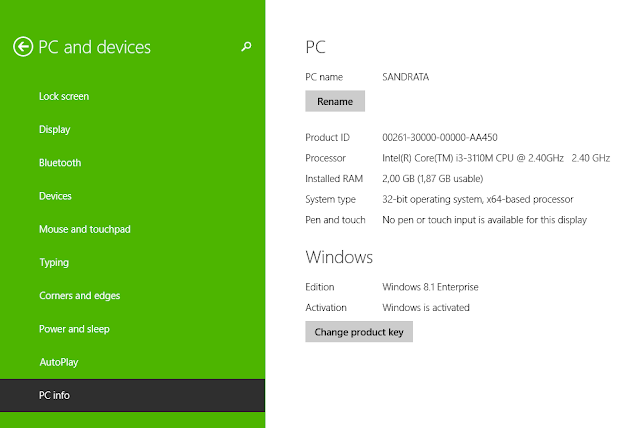This screenshot has height=428, width=640.
Task: Open Corners and edges settings
Action: coord(80,296)
